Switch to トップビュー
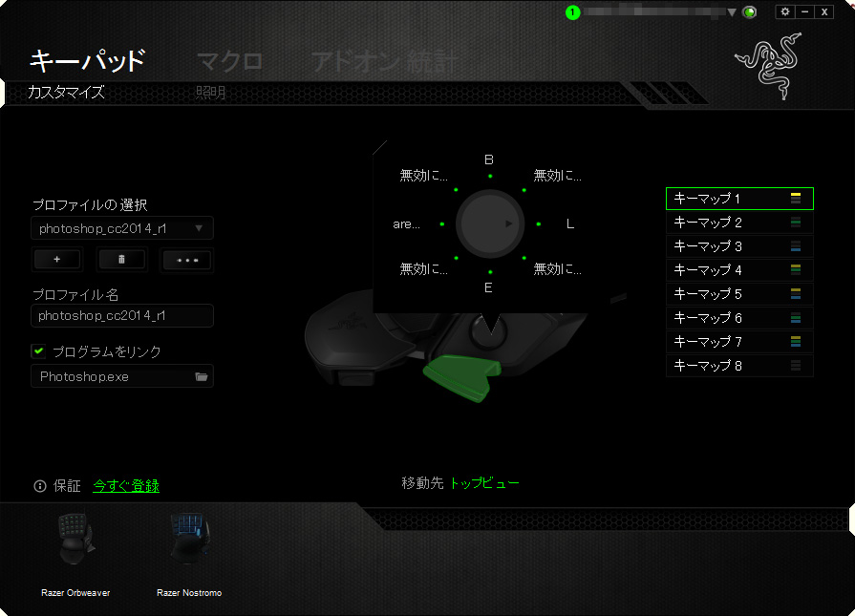 coord(484,483)
